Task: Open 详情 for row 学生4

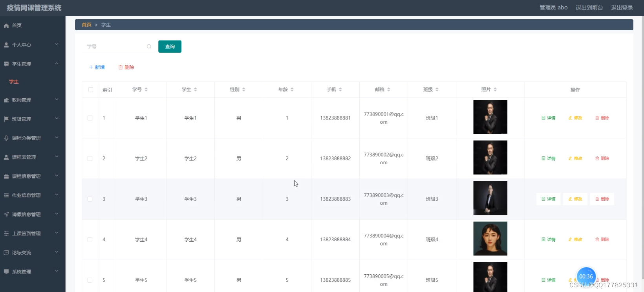Action: (x=548, y=239)
